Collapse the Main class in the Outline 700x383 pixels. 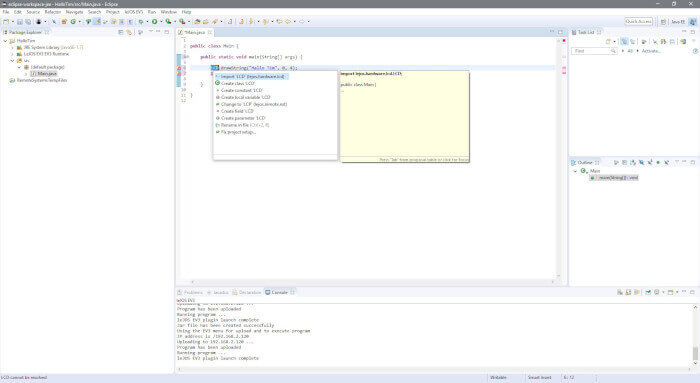[x=575, y=171]
